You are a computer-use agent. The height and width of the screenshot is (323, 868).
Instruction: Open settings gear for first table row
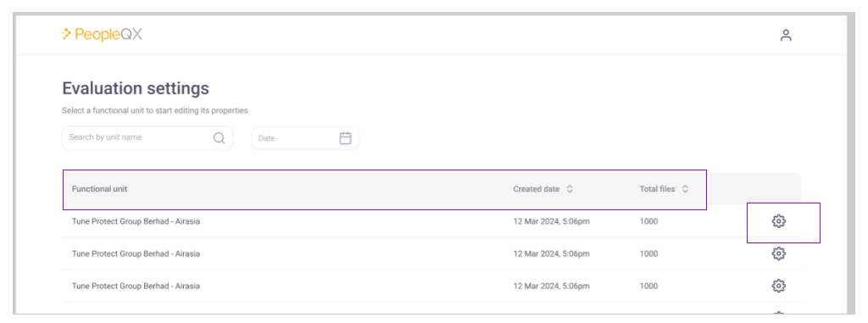(x=779, y=221)
